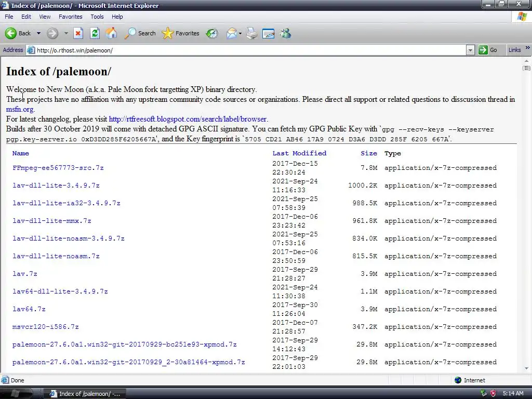
Task: Click the Mail envelope icon
Action: [x=232, y=33]
